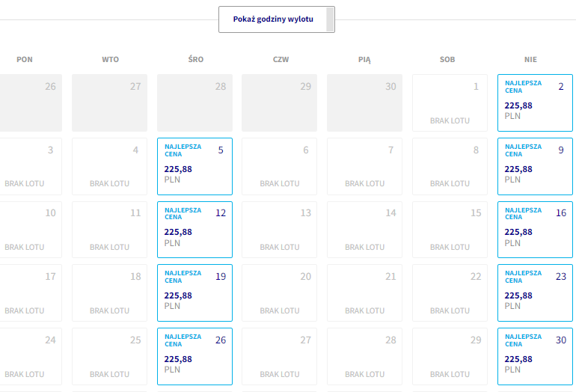Select Wednesday 5 best price date
This screenshot has height=392, width=576.
tap(194, 166)
